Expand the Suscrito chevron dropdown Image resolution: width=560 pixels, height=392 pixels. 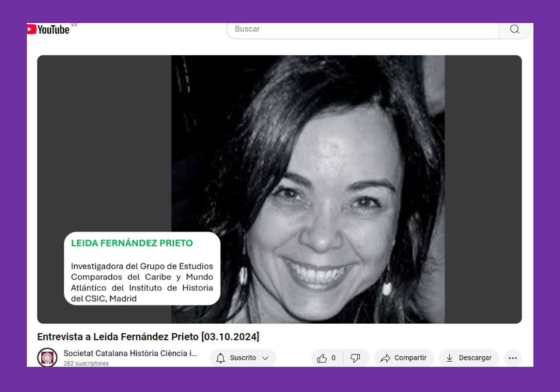[265, 358]
